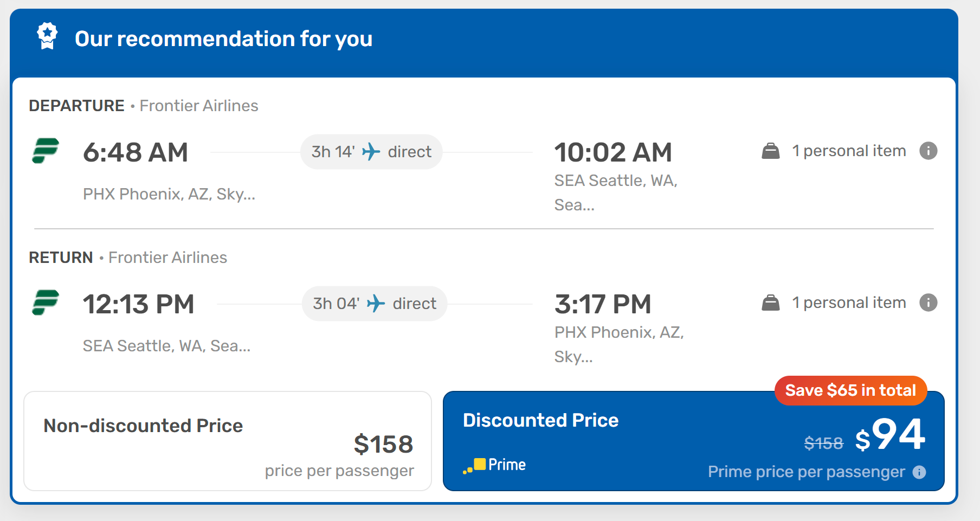Viewport: 980px width, 521px height.
Task: Click the Save $65 in total badge
Action: click(850, 390)
